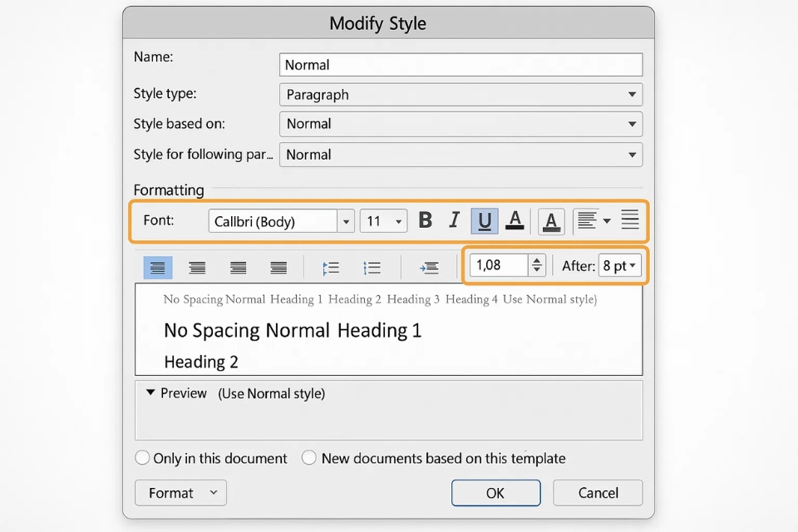Click the boxed A character formatting icon
This screenshot has width=798, height=532.
click(x=550, y=222)
